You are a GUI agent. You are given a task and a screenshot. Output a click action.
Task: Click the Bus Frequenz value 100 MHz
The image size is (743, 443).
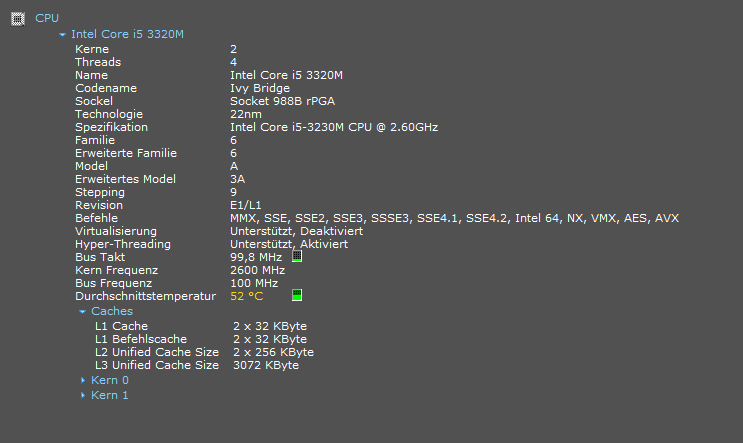[x=254, y=283]
